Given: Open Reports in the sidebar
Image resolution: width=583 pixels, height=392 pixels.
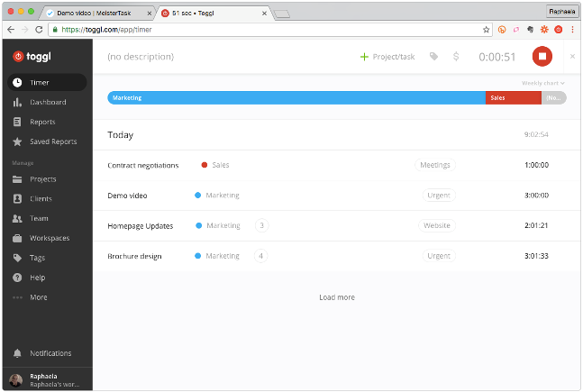Looking at the screenshot, I should click(41, 122).
